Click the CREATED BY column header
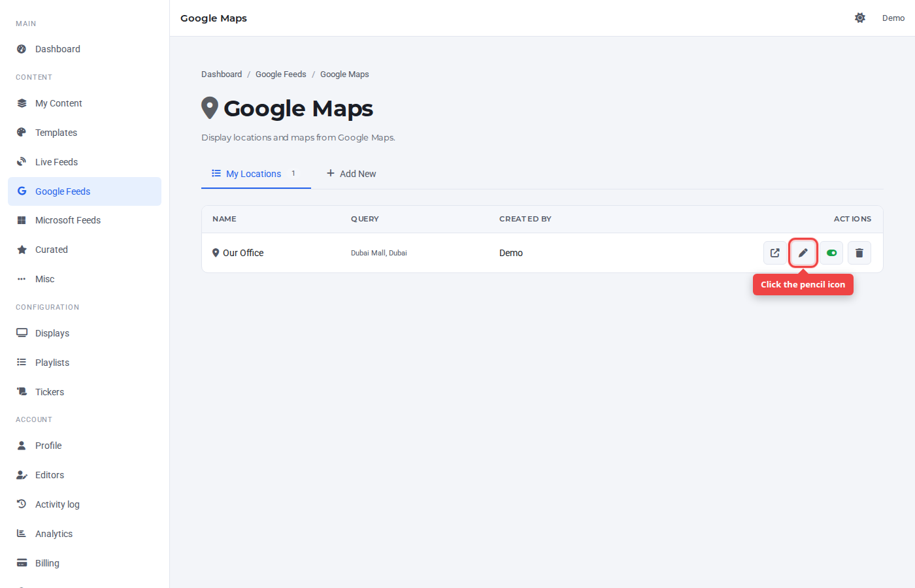915x588 pixels. [525, 219]
